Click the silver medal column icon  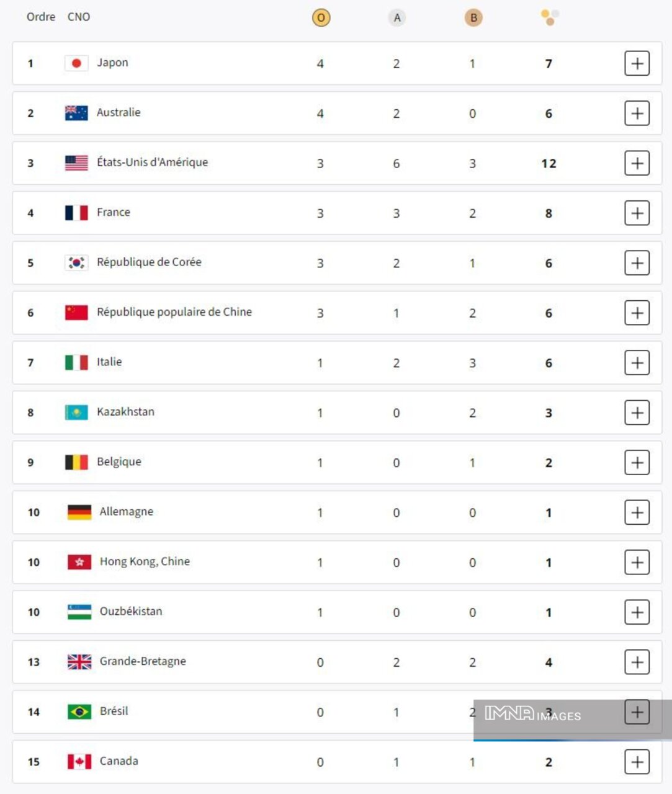click(397, 17)
